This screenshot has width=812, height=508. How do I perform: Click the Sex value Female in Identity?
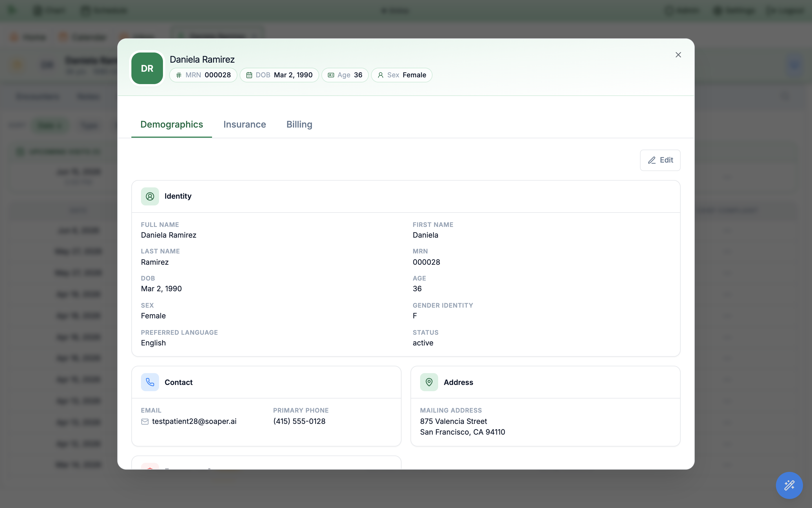coord(153,316)
